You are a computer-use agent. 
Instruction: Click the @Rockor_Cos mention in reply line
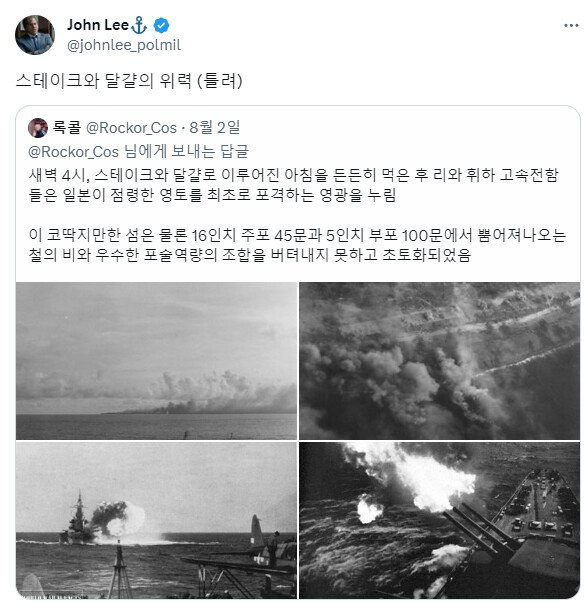[74, 151]
